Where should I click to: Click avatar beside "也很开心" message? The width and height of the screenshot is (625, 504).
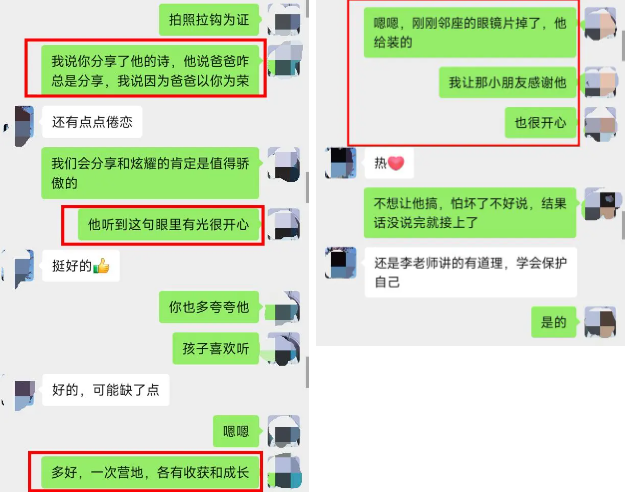pyautogui.click(x=600, y=124)
